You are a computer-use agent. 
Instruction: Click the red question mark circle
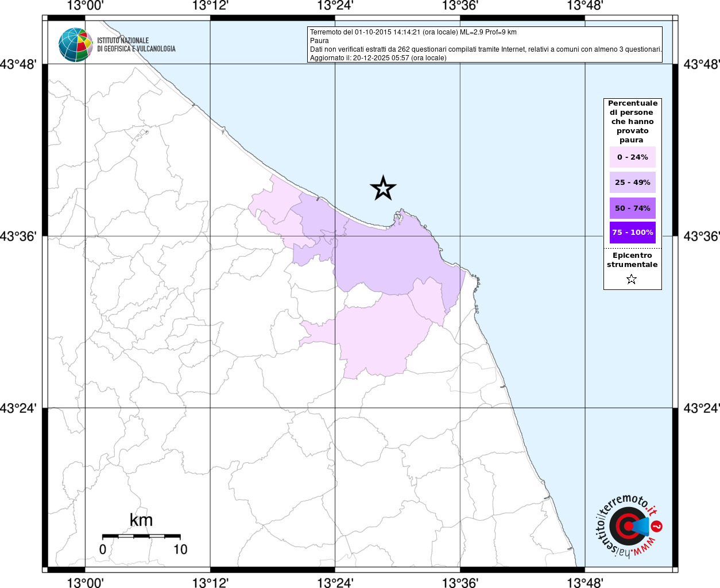657,526
